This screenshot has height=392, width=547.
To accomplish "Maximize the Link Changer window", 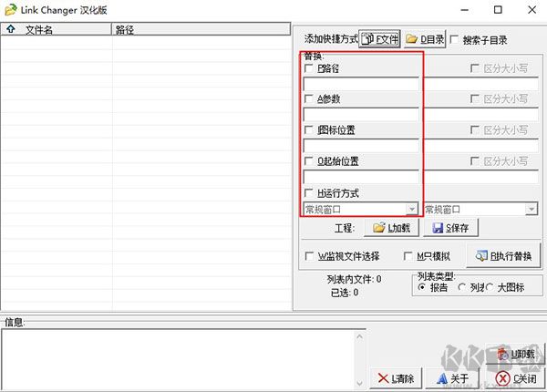I will tap(498, 10).
